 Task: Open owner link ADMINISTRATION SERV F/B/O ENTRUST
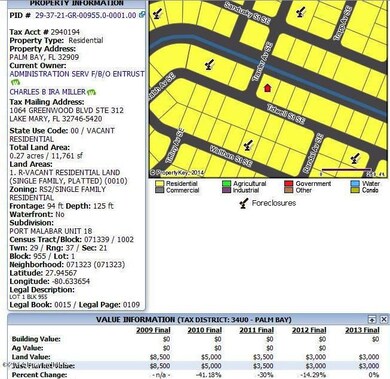(x=77, y=74)
